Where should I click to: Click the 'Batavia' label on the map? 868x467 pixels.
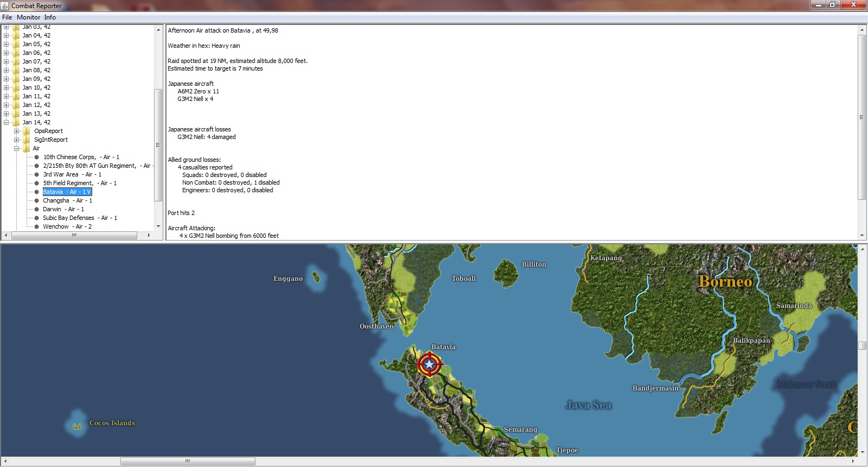pos(443,347)
